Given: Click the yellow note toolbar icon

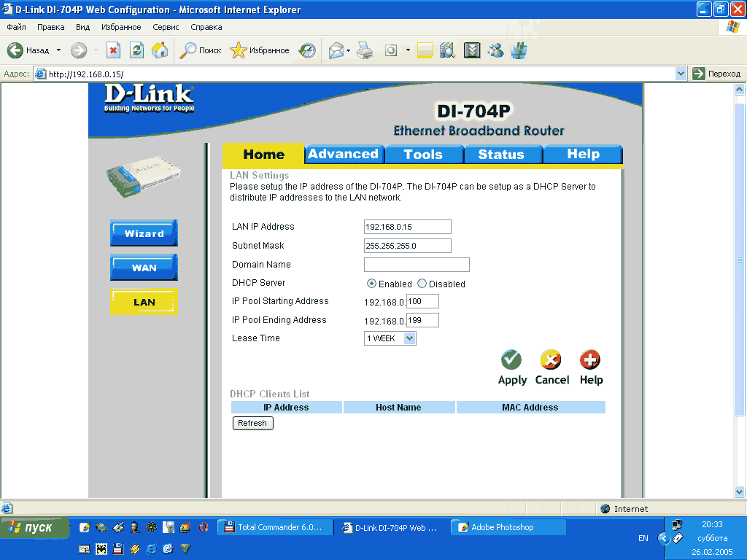Looking at the screenshot, I should point(425,50).
